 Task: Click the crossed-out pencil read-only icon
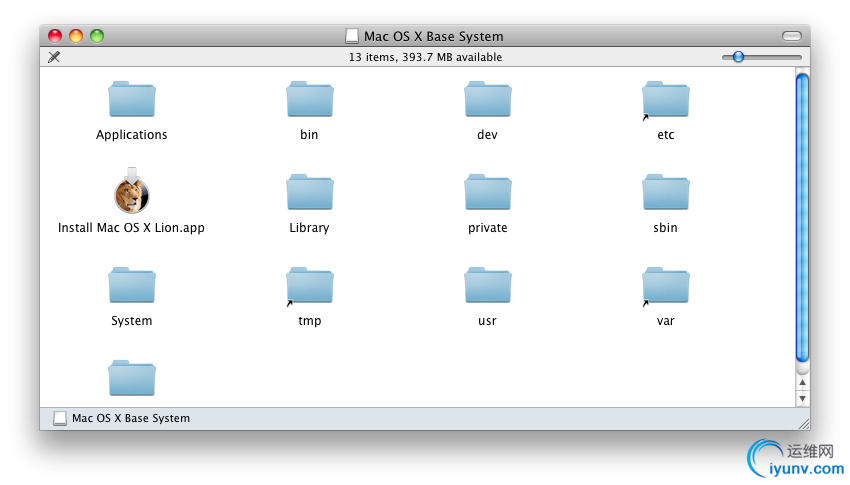tap(54, 57)
